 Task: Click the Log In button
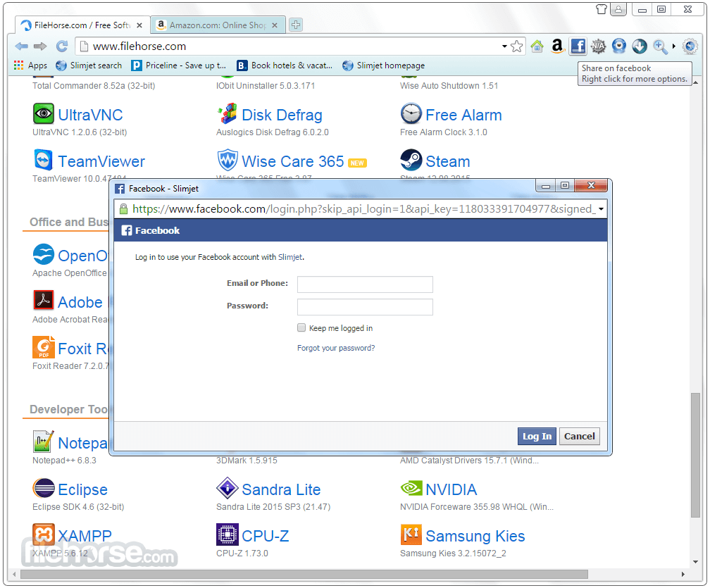[x=537, y=437]
